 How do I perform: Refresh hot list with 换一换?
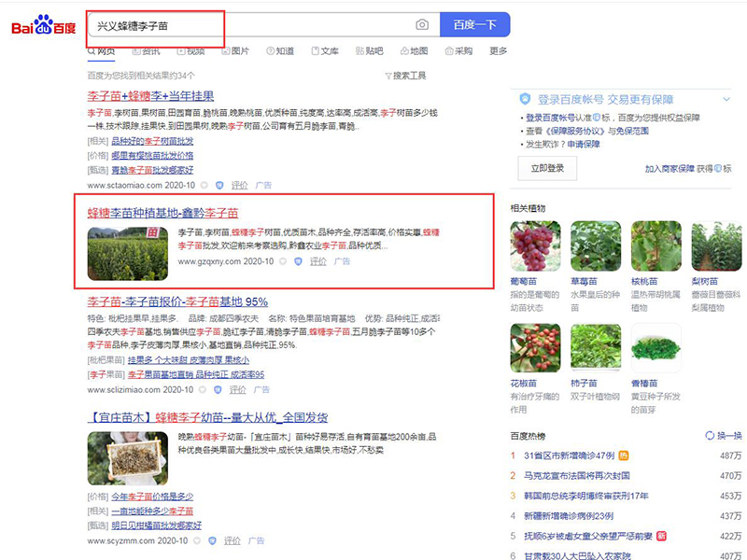[724, 436]
